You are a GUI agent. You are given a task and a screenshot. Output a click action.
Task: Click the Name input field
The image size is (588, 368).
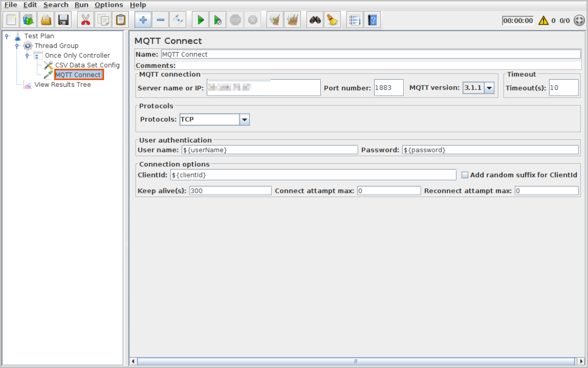click(371, 54)
